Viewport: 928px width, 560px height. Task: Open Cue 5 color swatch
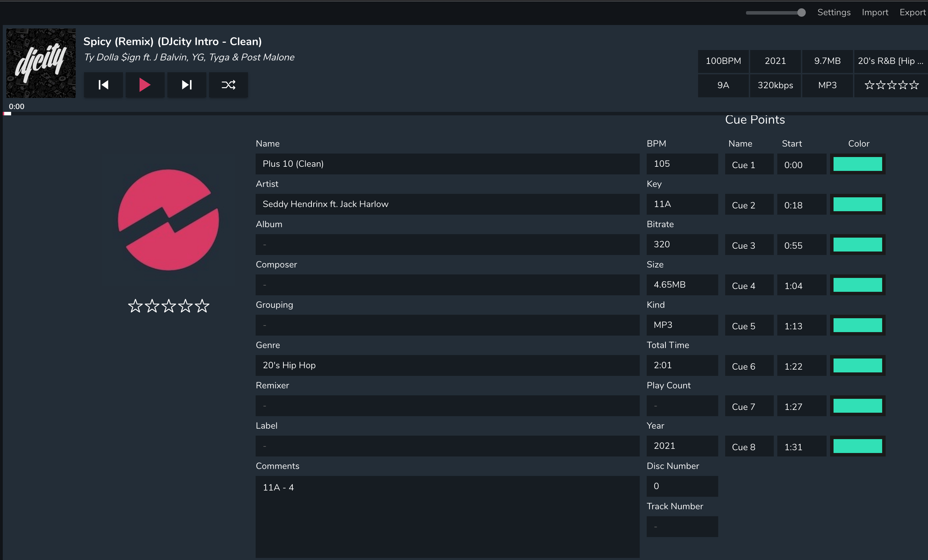pyautogui.click(x=857, y=326)
